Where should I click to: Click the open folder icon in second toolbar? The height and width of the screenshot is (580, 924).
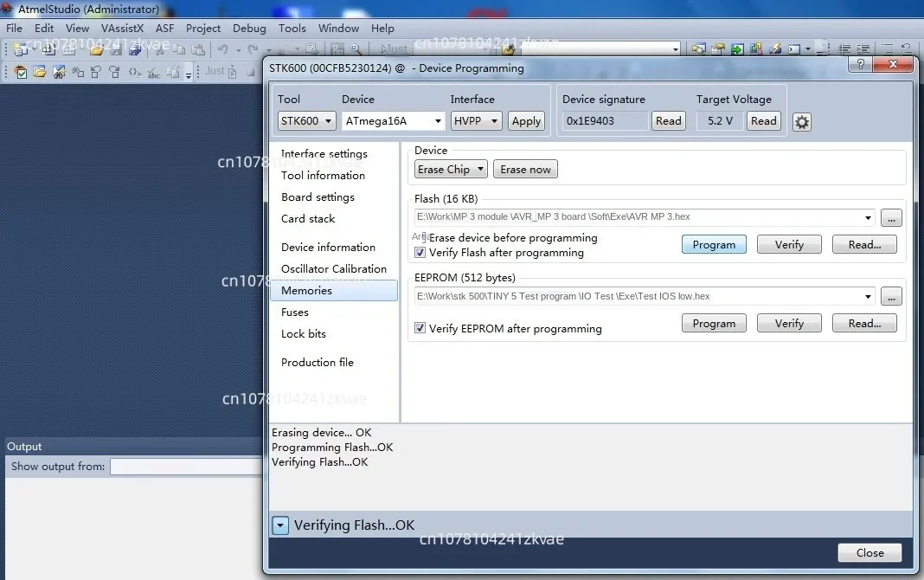click(40, 72)
